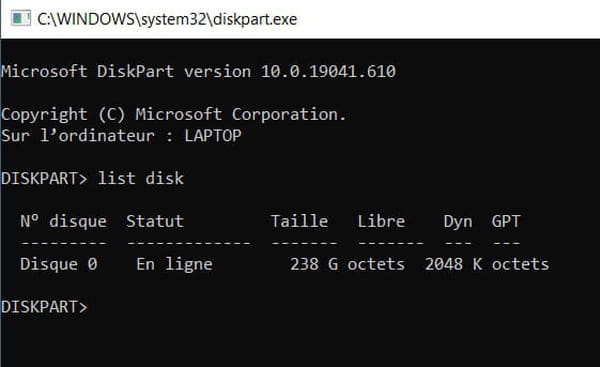The image size is (600, 367).
Task: Open the diskpart window system menu icon
Action: [x=21, y=18]
